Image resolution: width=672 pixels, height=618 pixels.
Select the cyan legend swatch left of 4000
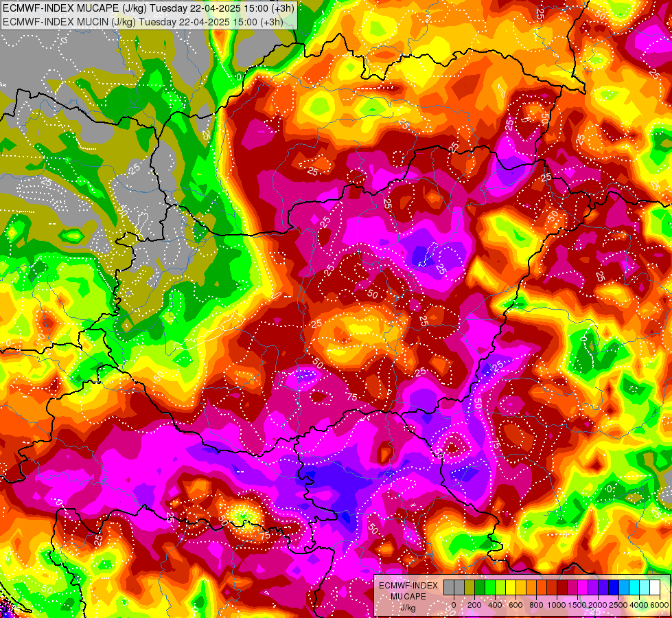(x=634, y=587)
